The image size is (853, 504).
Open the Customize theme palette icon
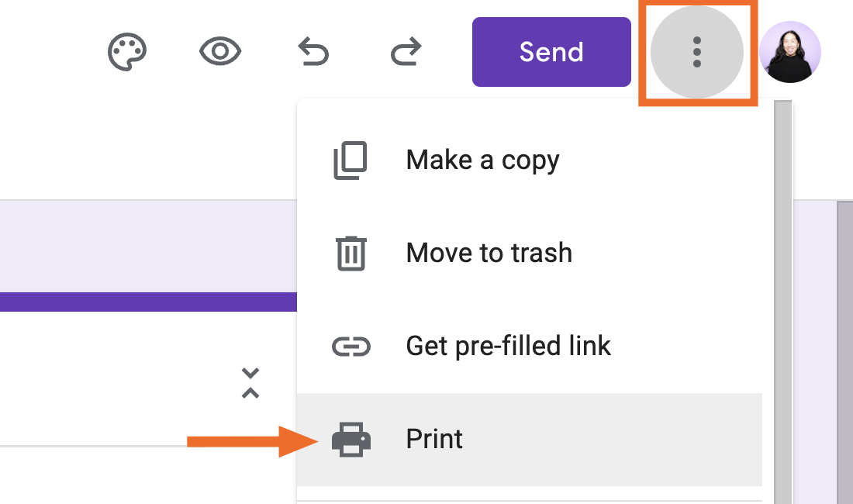[x=126, y=53]
